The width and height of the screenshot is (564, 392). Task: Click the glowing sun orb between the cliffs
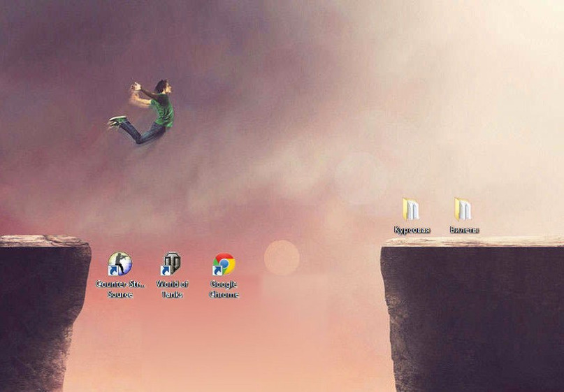(282, 258)
